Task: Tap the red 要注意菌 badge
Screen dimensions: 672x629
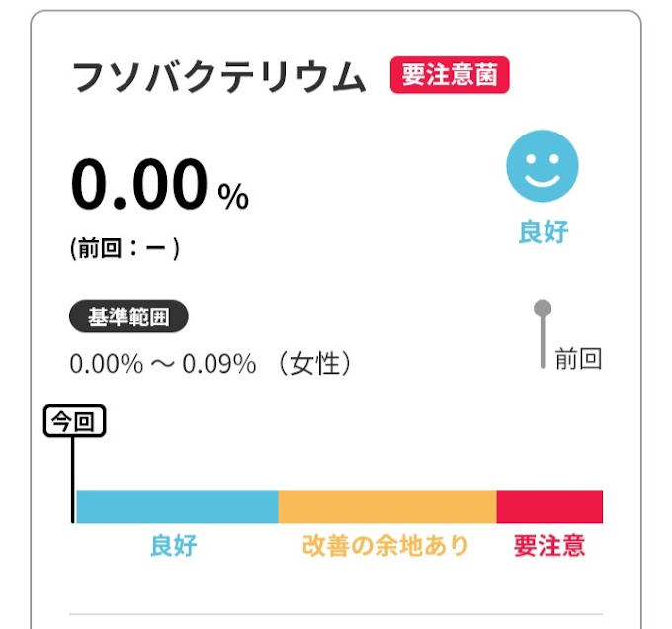Action: pos(450,76)
